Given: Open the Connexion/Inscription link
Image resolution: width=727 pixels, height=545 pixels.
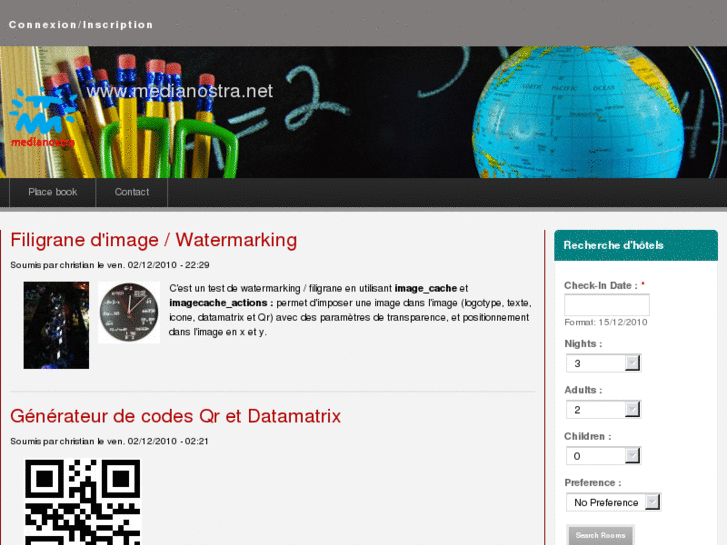Looking at the screenshot, I should (x=81, y=25).
